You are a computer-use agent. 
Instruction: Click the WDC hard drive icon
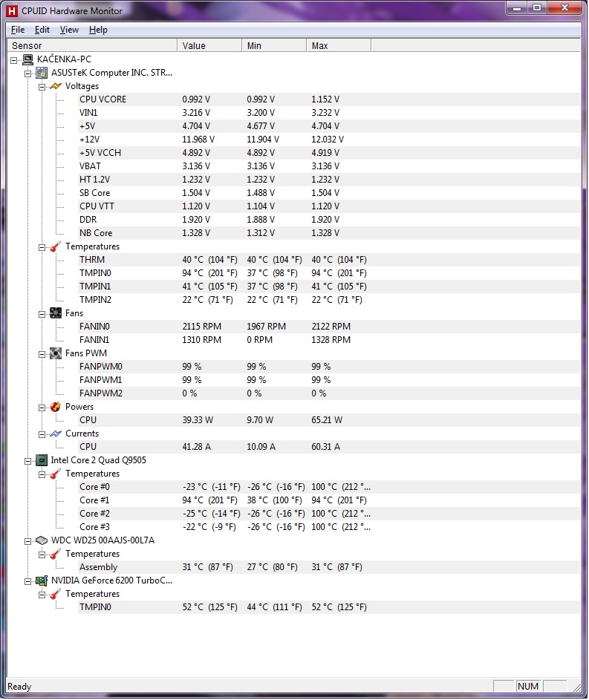(x=42, y=540)
